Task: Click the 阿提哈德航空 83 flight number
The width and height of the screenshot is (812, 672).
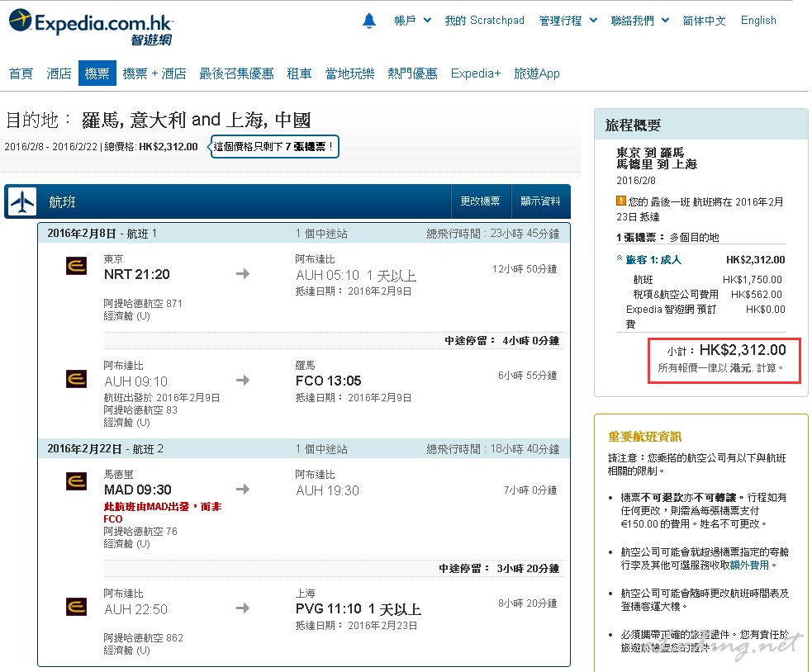Action: point(140,410)
